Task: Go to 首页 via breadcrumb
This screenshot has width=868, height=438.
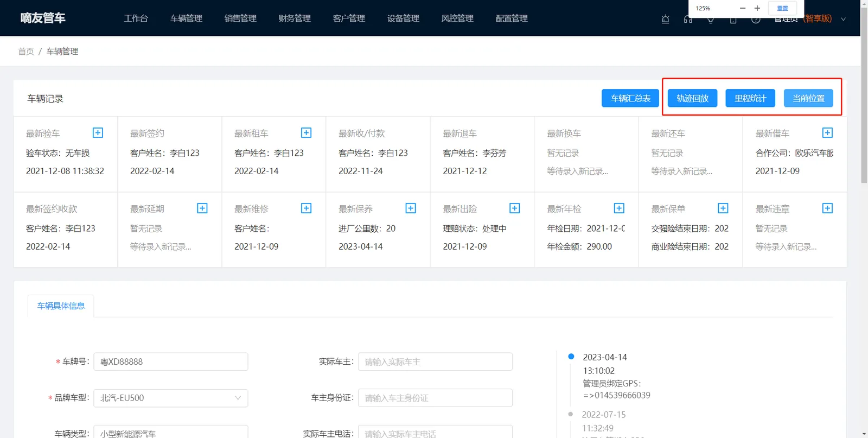Action: 26,52
